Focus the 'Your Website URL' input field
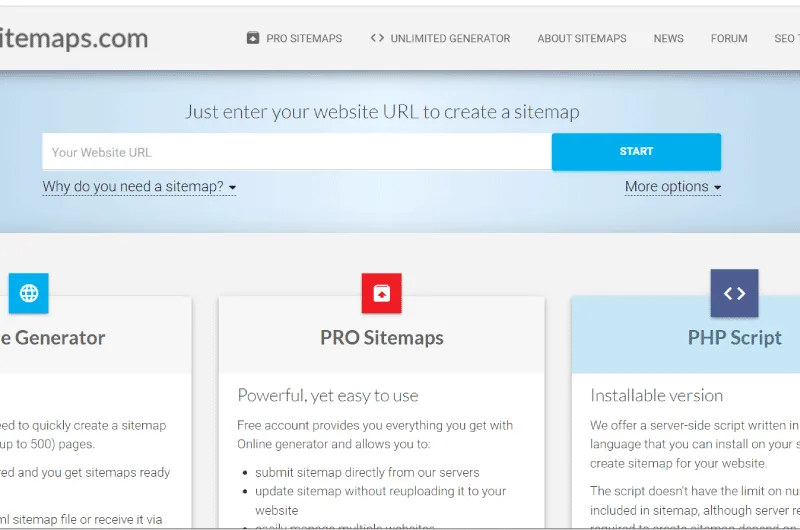800x530 pixels. click(x=297, y=152)
